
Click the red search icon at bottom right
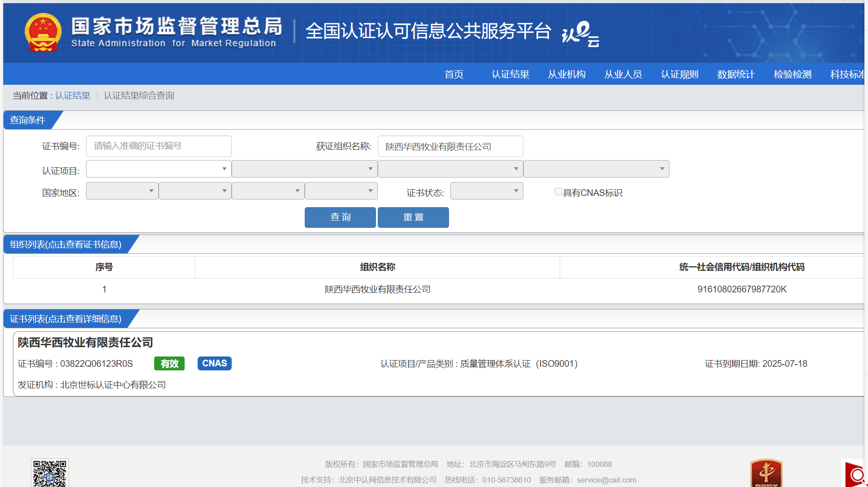point(855,474)
